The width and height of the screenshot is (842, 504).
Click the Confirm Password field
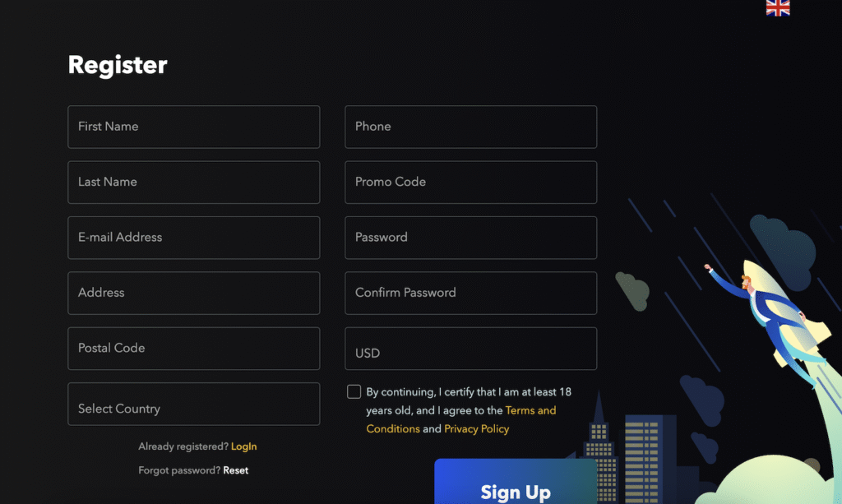(471, 293)
